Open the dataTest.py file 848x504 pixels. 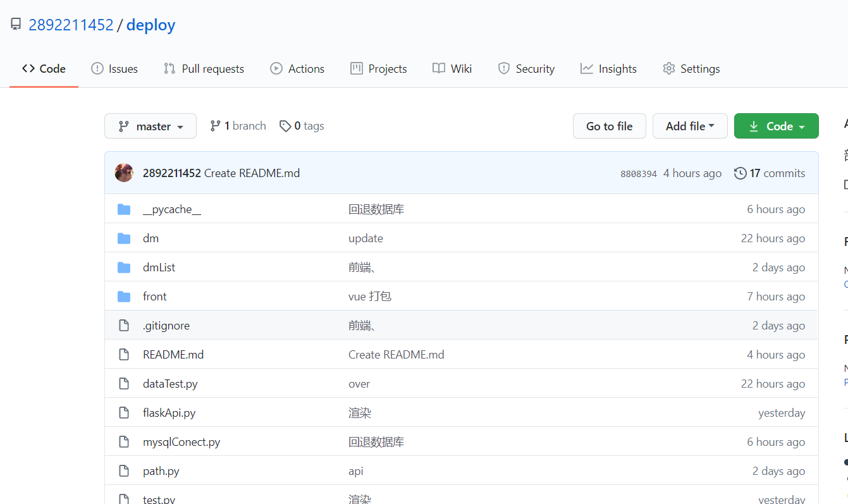170,384
